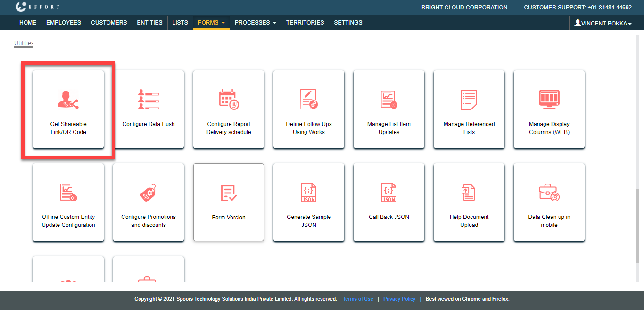This screenshot has height=310, width=644.
Task: Open the Generate Sample JSON icon
Action: tap(309, 193)
